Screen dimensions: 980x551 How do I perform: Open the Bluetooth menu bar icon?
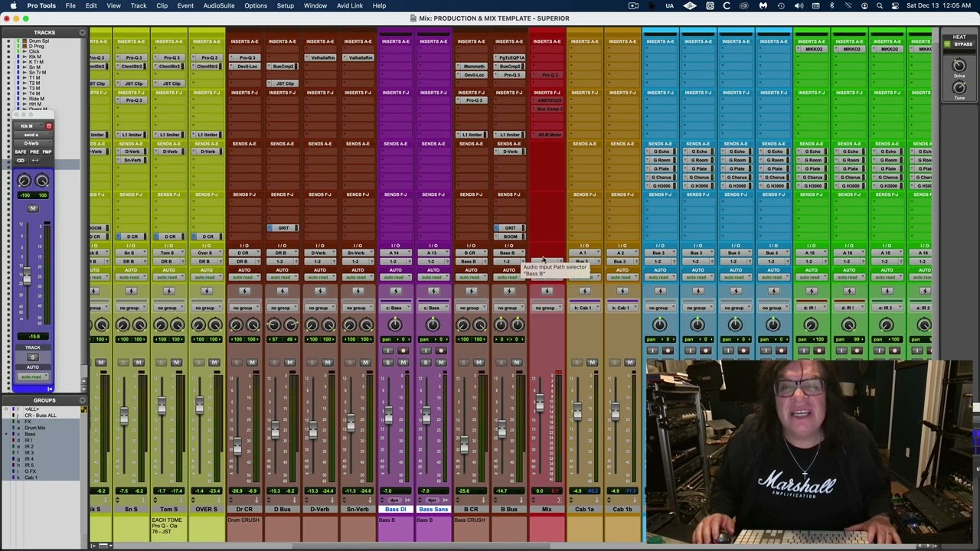point(832,5)
